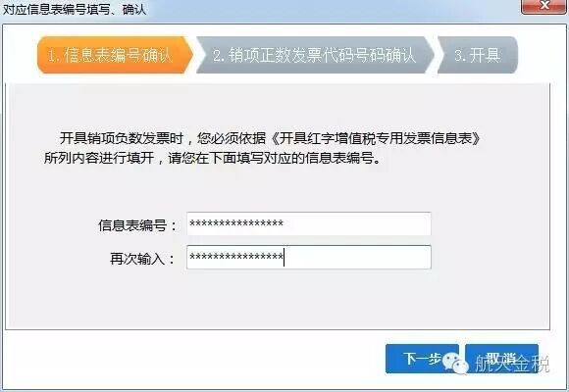Go to step 2 销项正数发票代码号码确认
The height and width of the screenshot is (392, 569).
(x=315, y=55)
